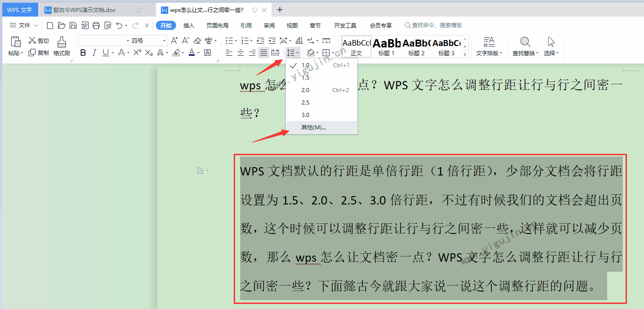Open the 审阅 ribbon tab
Image resolution: width=644 pixels, height=309 pixels.
269,25
